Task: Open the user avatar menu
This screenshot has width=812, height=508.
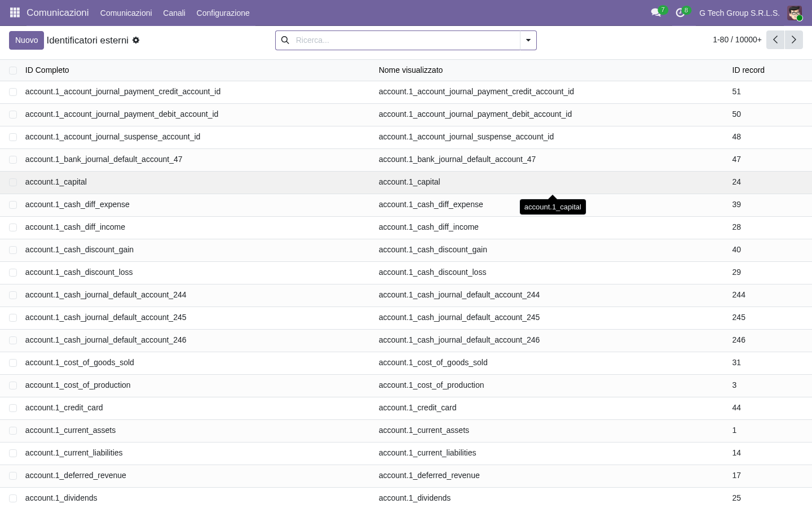Action: 795,12
